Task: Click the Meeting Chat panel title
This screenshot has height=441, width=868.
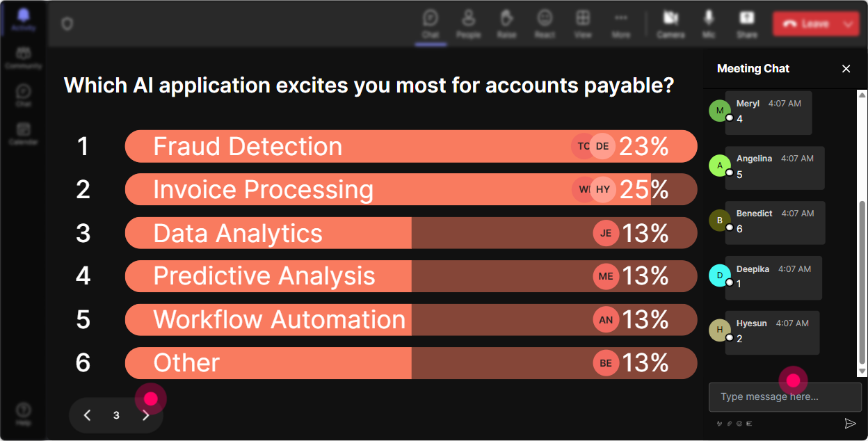Action: 753,68
